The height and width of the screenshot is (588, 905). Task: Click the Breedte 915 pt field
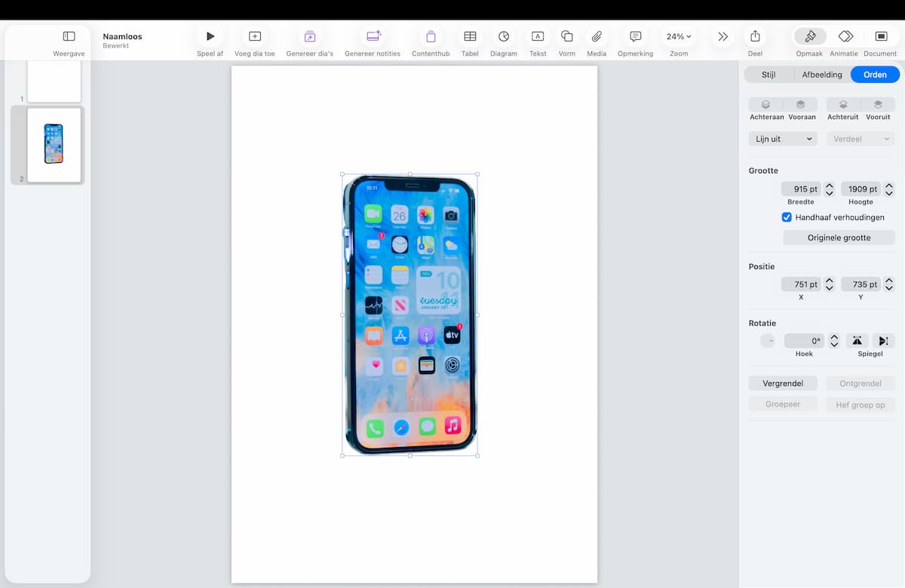[801, 189]
